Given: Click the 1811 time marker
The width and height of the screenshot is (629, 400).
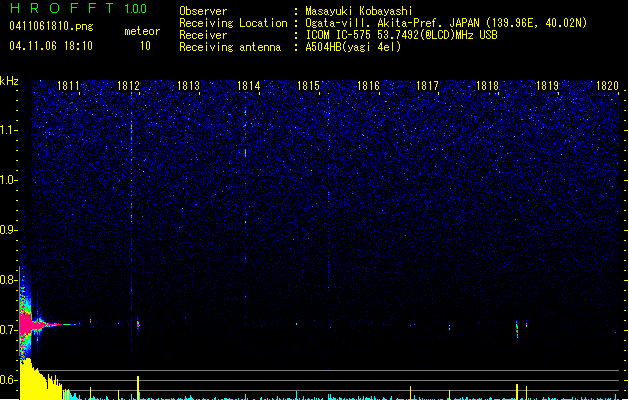Looking at the screenshot, I should point(68,86).
